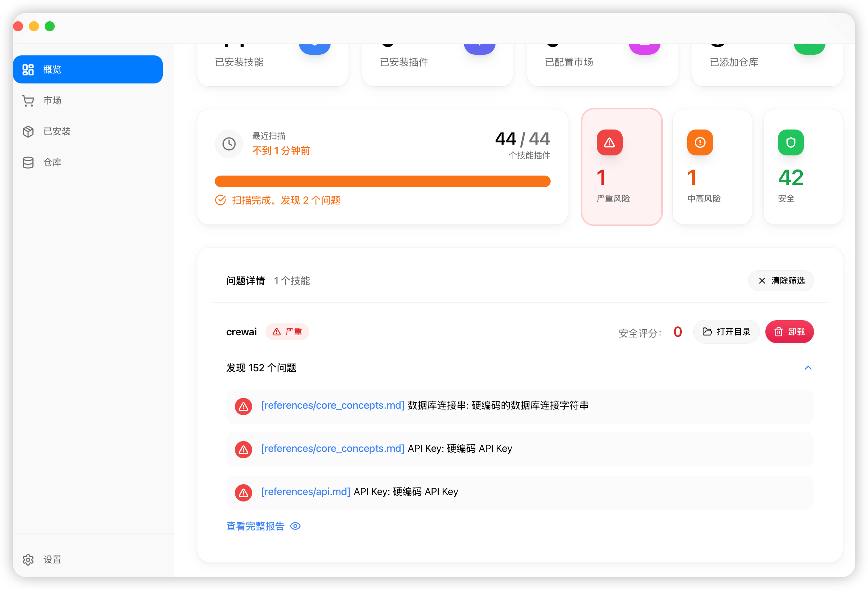This screenshot has width=868, height=590.
Task: Click the orange scan progress bar
Action: click(x=382, y=181)
